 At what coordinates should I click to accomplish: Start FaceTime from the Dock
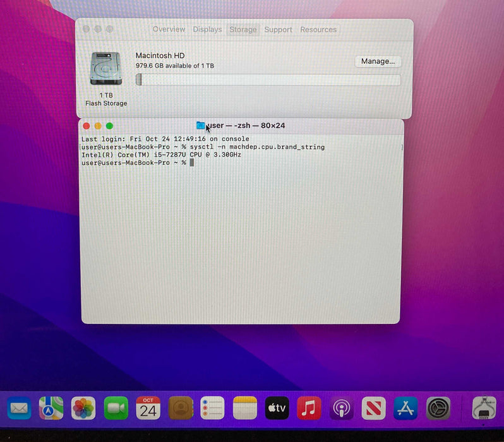[116, 409]
